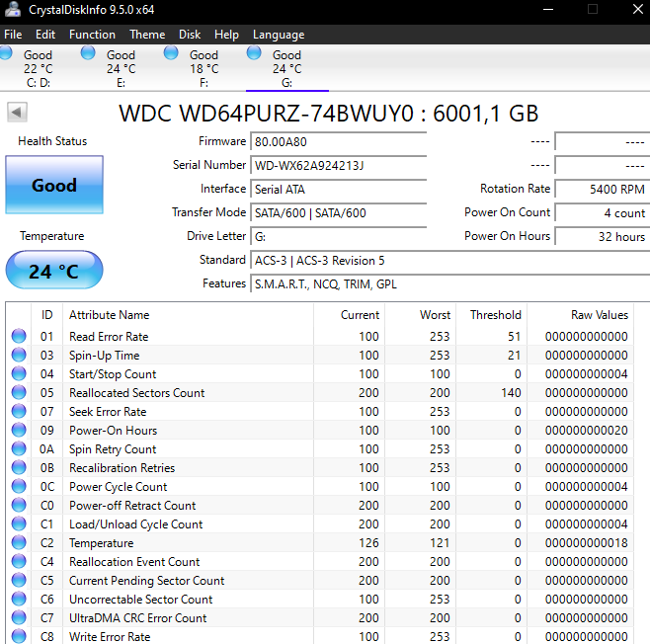This screenshot has width=650, height=644.
Task: Open the Edit menu
Action: [45, 35]
